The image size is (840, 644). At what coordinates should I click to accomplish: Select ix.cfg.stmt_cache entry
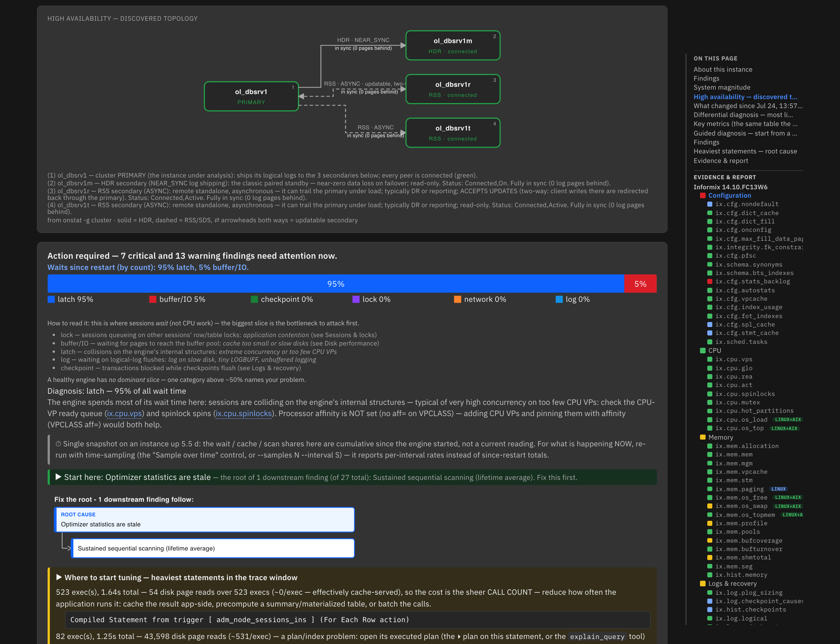click(x=747, y=333)
